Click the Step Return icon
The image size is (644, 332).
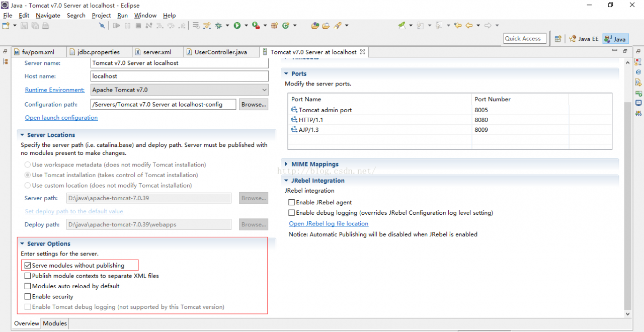(182, 25)
